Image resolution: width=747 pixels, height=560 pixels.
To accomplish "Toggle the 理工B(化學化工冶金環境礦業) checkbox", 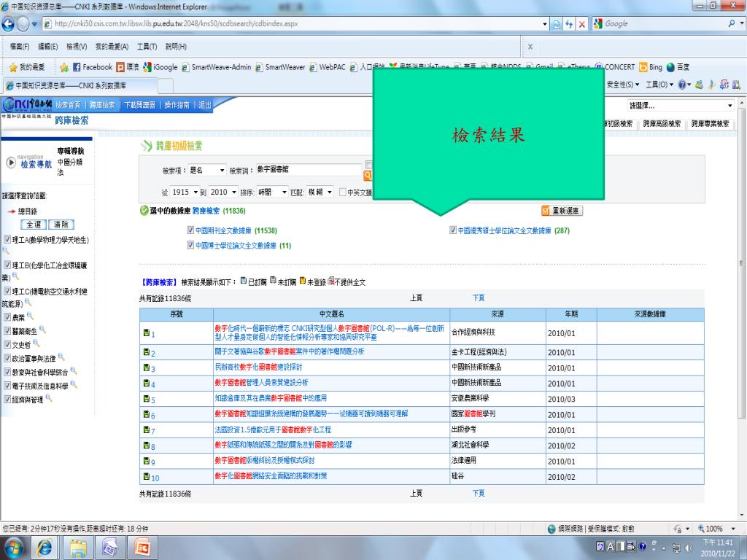I will pos(7,265).
